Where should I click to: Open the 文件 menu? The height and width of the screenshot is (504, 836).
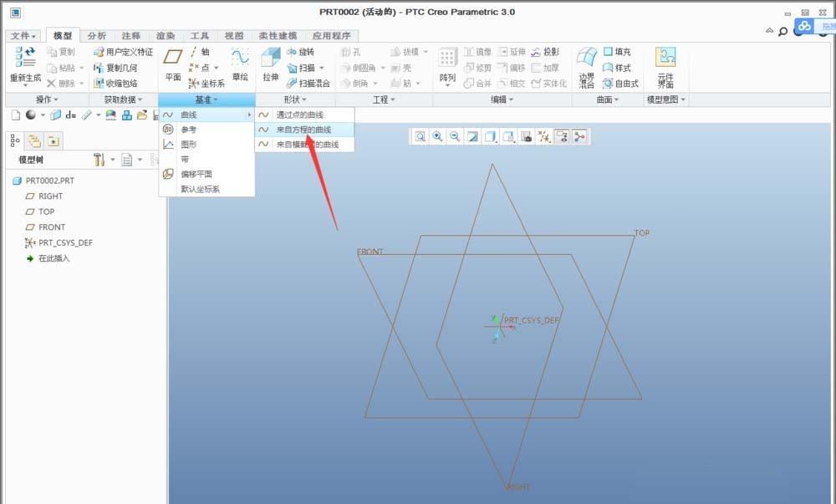tap(21, 35)
